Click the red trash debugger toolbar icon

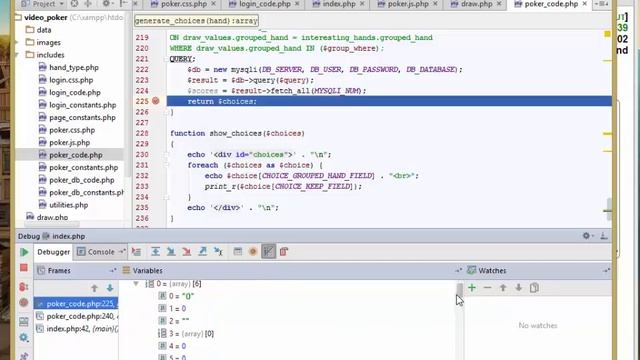[x=284, y=252]
